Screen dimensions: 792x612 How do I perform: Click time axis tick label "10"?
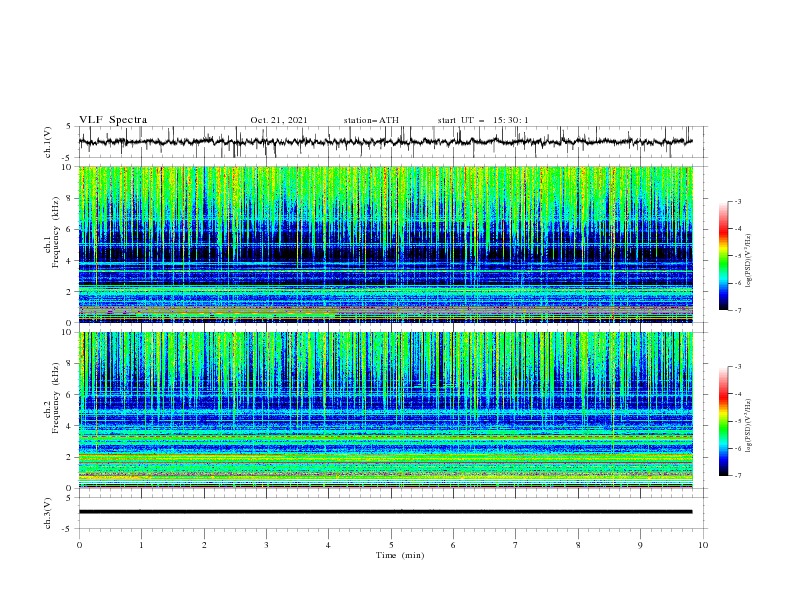pyautogui.click(x=703, y=545)
